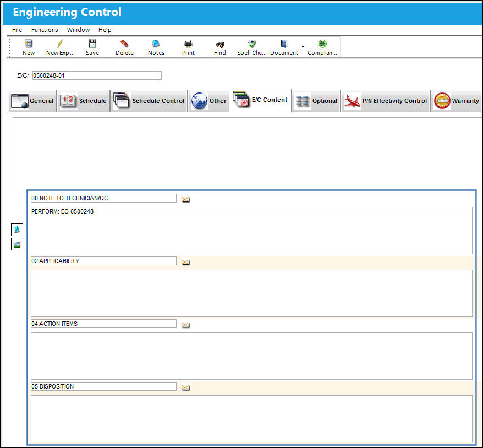The width and height of the screenshot is (483, 448).
Task: Click the notes icon button on left side
Action: pos(17,230)
